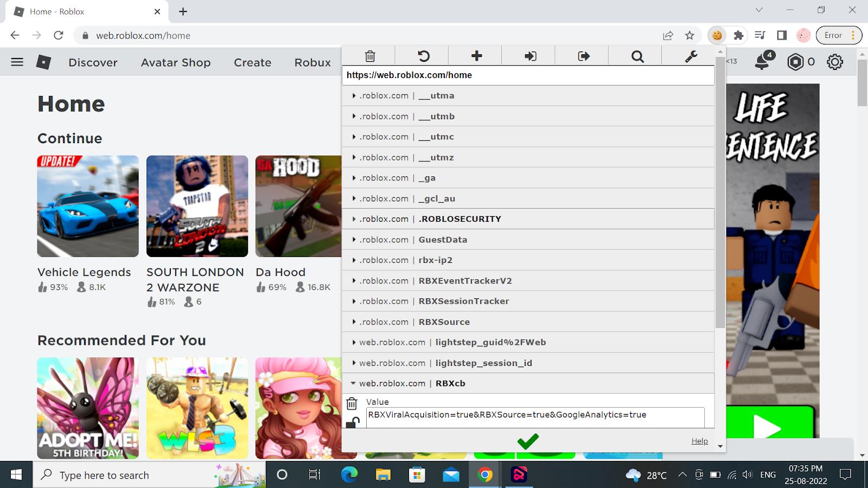Toggle the RBXcb cookie protection lock icon
This screenshot has width=868, height=488.
click(353, 422)
